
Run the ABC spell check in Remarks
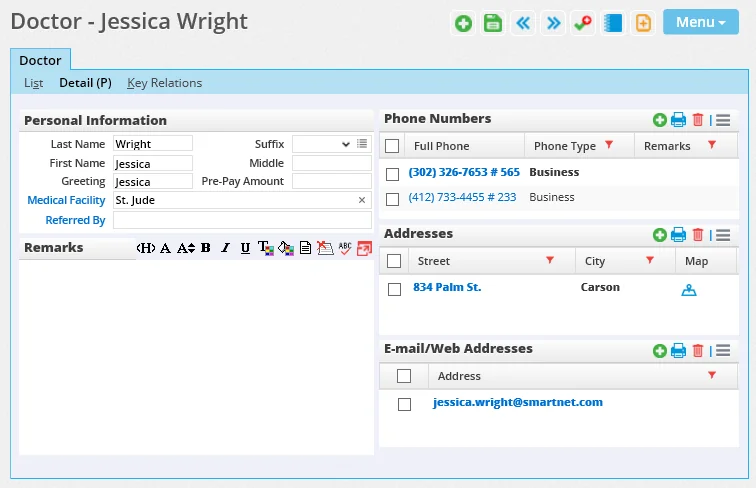click(345, 248)
